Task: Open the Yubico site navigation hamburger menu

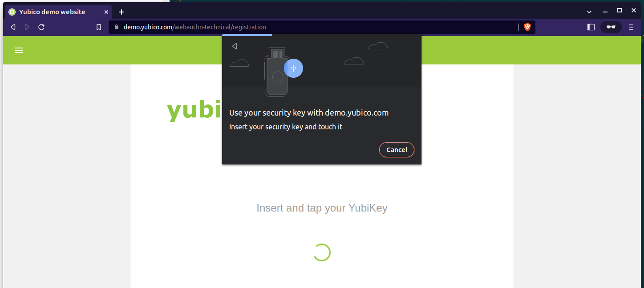Action: [19, 51]
